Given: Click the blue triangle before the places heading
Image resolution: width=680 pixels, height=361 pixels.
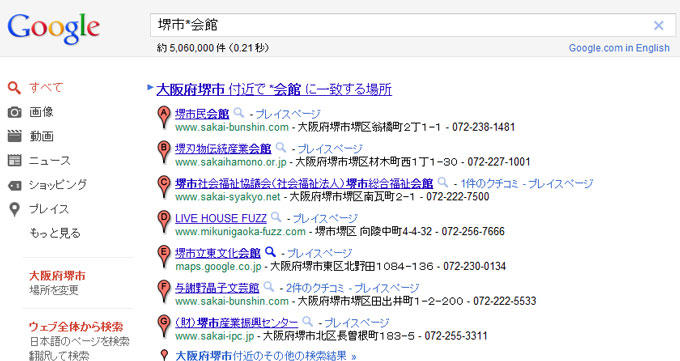Looking at the screenshot, I should click(x=150, y=87).
